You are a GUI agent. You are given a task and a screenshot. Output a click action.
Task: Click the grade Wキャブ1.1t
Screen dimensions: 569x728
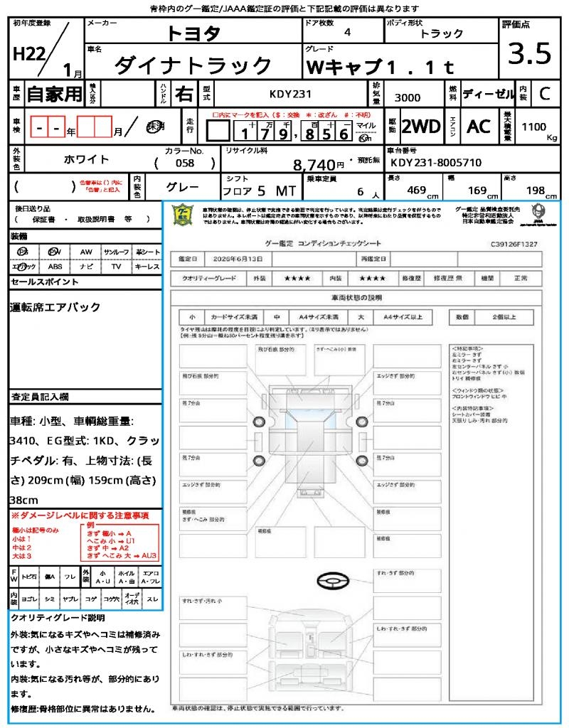[380, 68]
